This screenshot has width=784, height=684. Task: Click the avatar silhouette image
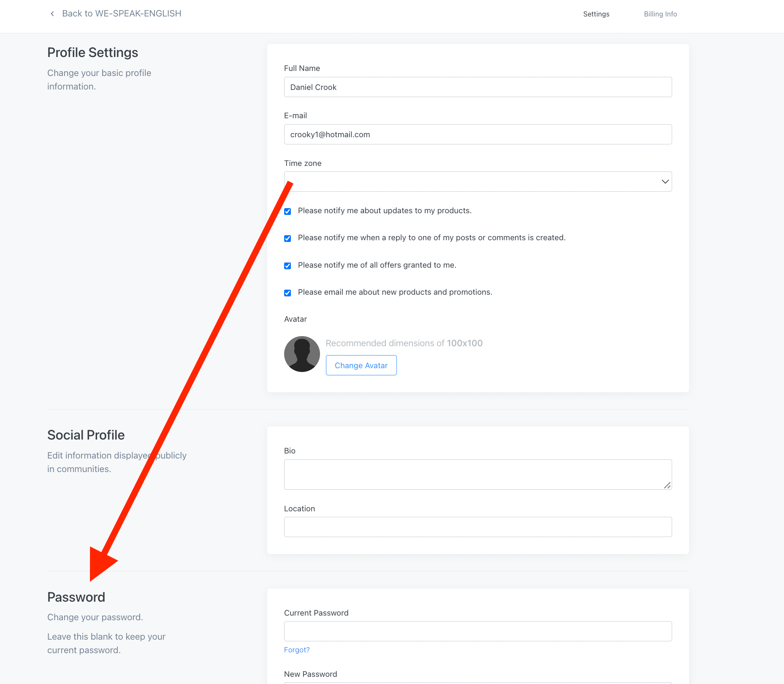302,354
